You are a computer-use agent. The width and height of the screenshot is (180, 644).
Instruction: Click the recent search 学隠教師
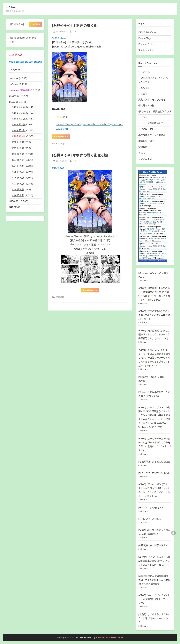pos(143,147)
